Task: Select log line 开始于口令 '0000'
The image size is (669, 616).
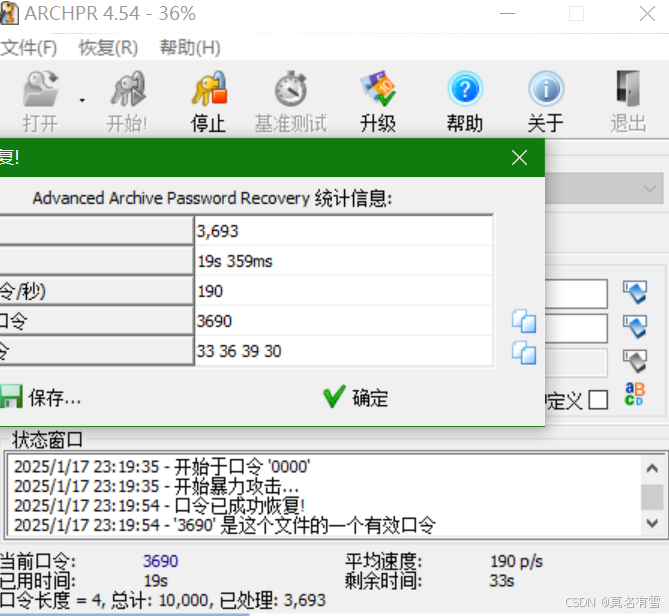Action: (x=162, y=466)
